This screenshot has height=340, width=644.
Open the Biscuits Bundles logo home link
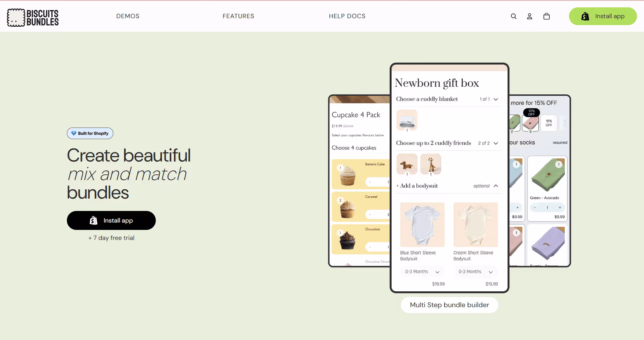33,17
